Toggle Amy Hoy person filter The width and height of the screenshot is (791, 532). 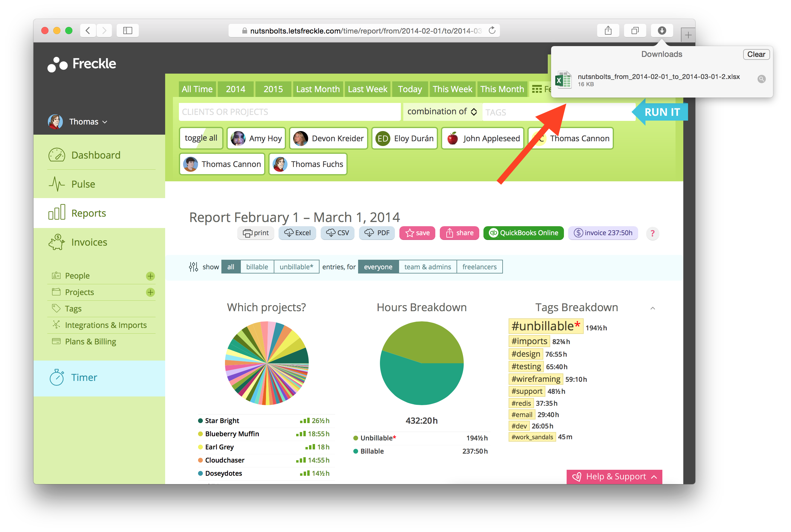(x=256, y=139)
